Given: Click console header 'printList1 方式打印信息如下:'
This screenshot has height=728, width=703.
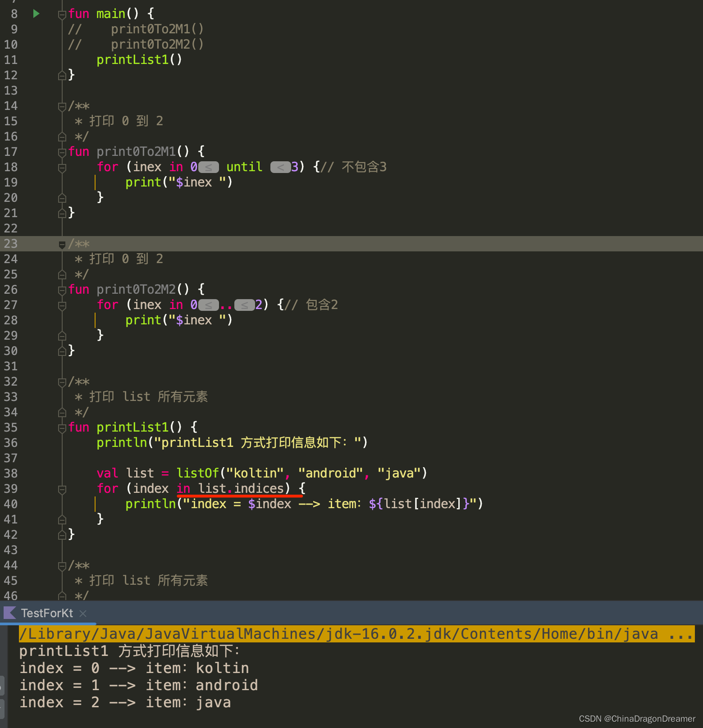Looking at the screenshot, I should pyautogui.click(x=130, y=651).
